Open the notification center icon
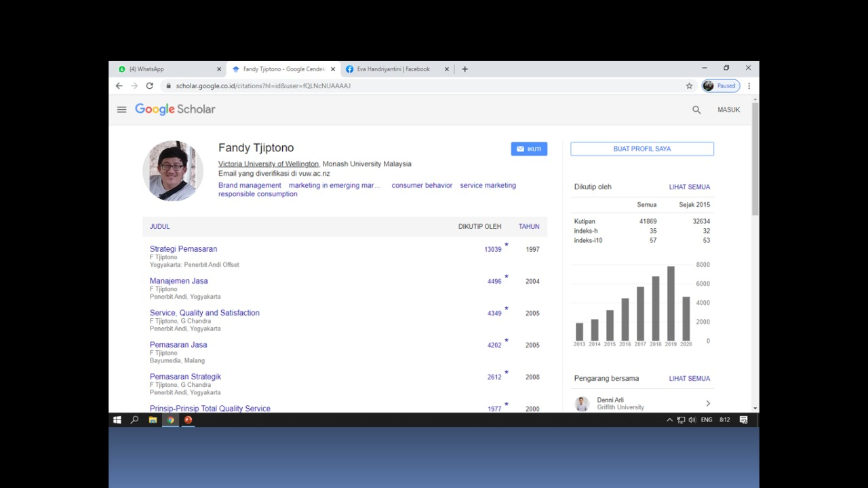Viewport: 868px width, 488px height. point(743,420)
